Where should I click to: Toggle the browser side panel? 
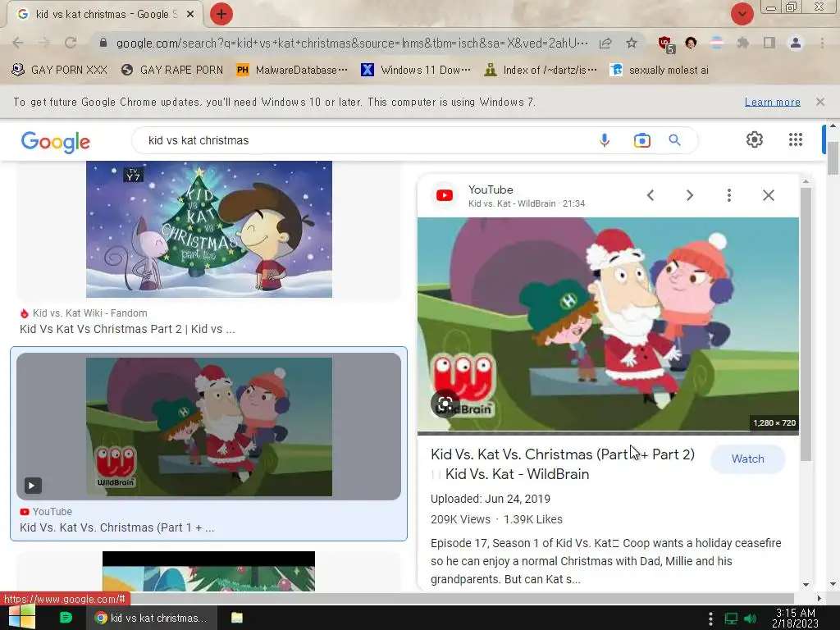(769, 43)
